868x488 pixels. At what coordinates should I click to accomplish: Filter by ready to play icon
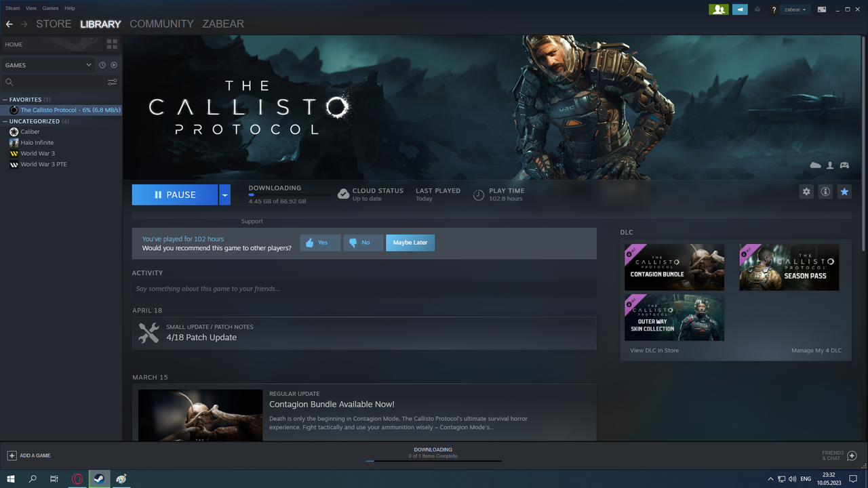(x=114, y=65)
